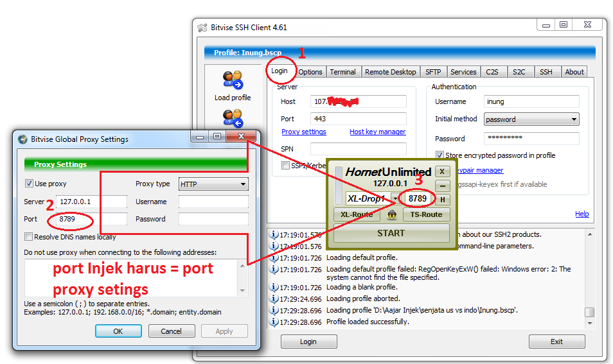
Task: Click the SPN input field
Action: click(x=359, y=149)
